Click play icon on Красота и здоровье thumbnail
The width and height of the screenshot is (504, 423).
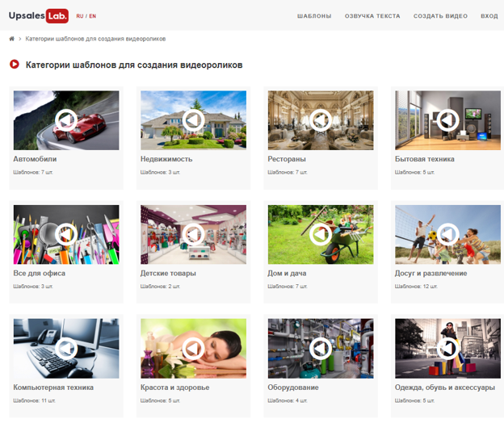tap(193, 348)
